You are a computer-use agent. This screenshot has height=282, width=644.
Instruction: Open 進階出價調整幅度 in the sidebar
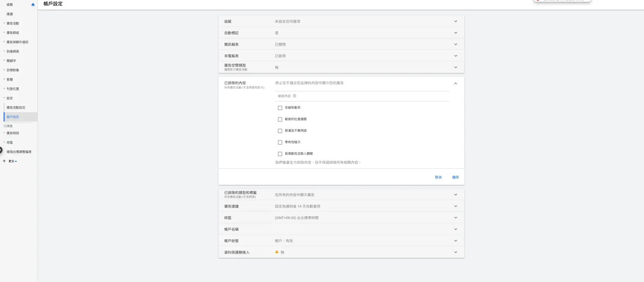coord(19,152)
